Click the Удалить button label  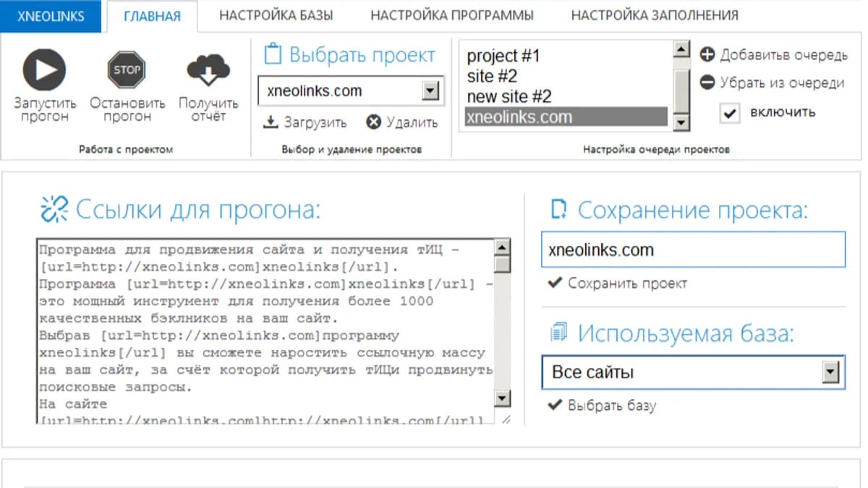point(412,123)
